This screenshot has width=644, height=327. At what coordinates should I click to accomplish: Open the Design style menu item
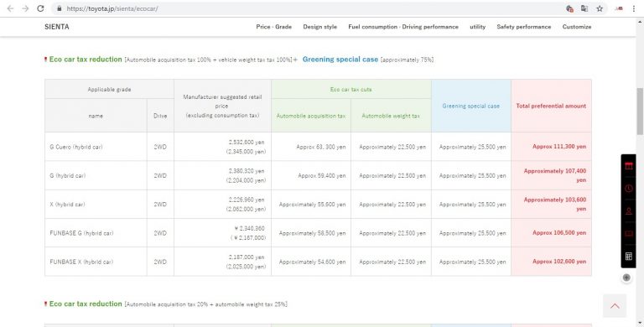(320, 27)
